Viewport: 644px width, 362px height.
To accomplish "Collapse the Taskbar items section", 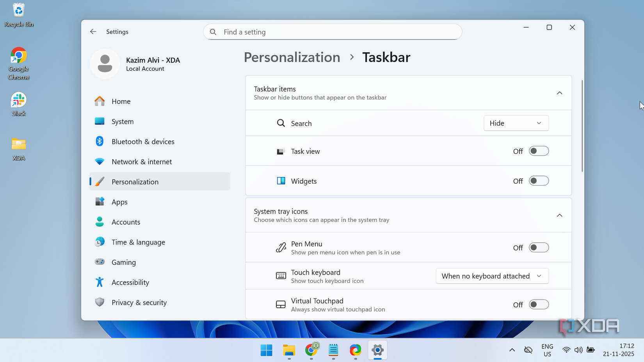I will tap(559, 93).
